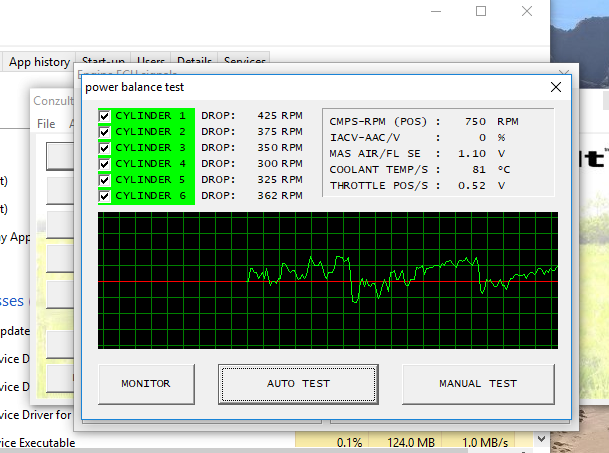Toggle the CYLINDER 3 checkbox
609x453 pixels.
[x=105, y=148]
